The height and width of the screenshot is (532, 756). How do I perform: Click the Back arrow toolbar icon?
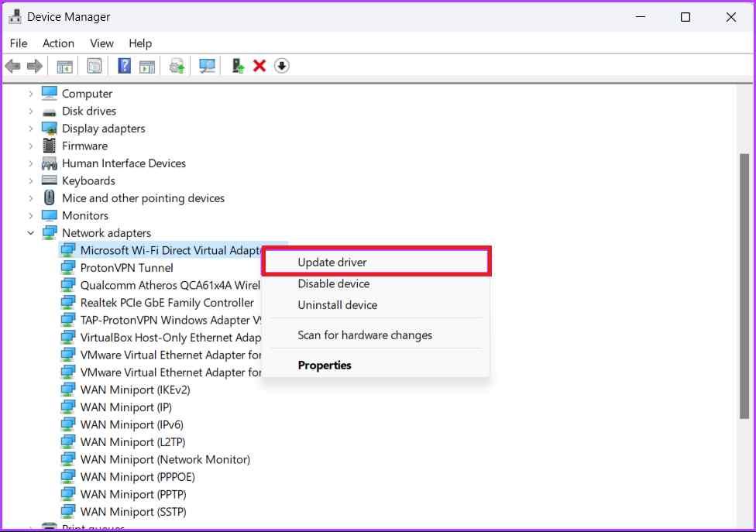13,66
